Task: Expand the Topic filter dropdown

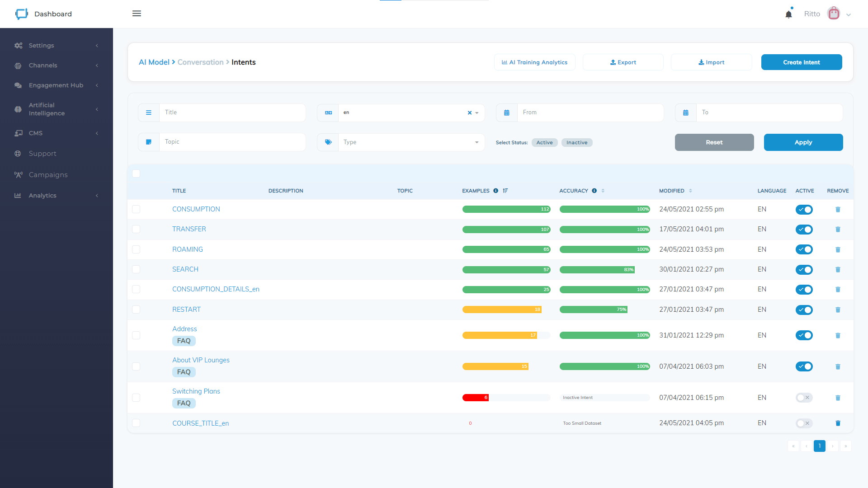Action: click(x=232, y=142)
